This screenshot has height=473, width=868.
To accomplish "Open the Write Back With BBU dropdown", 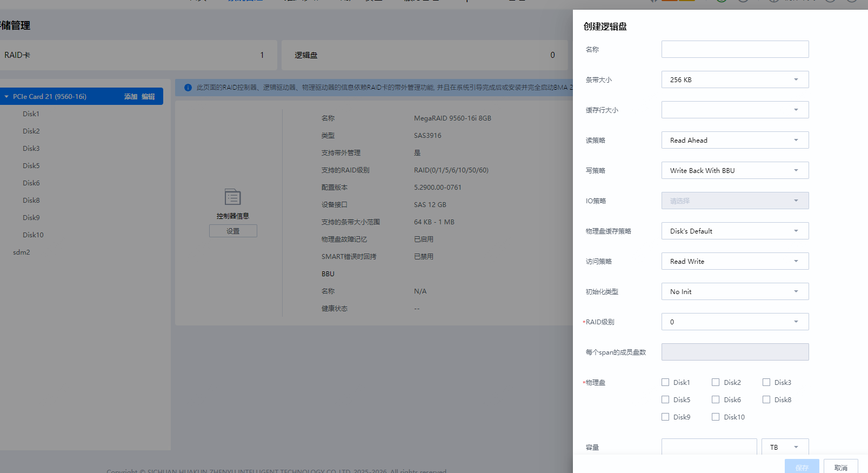I will tap(735, 170).
